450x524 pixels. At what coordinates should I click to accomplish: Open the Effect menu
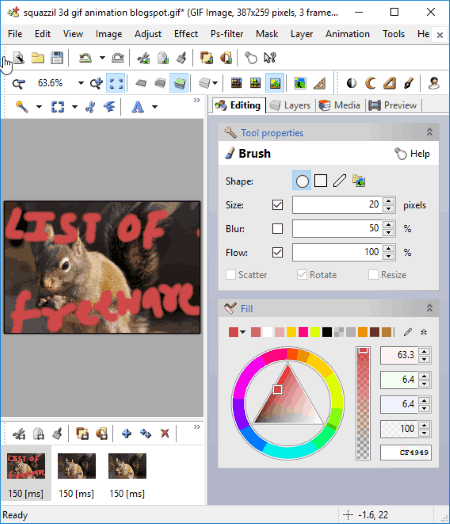(186, 34)
